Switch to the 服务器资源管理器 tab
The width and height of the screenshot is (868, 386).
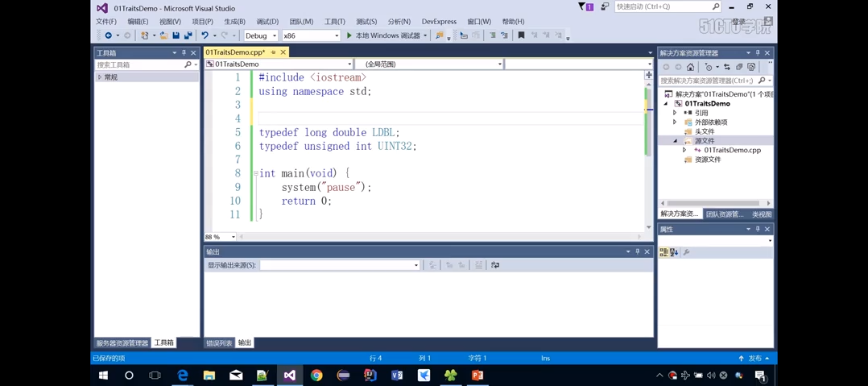122,342
